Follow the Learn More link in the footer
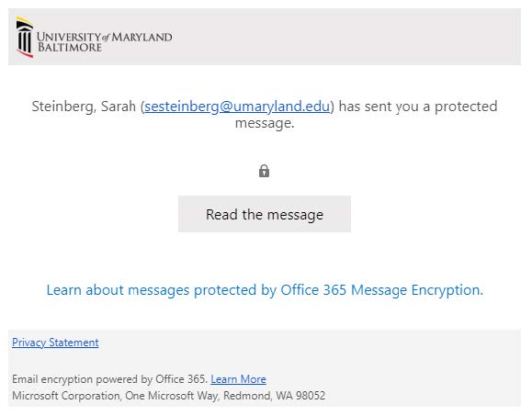The height and width of the screenshot is (416, 532). (x=238, y=379)
